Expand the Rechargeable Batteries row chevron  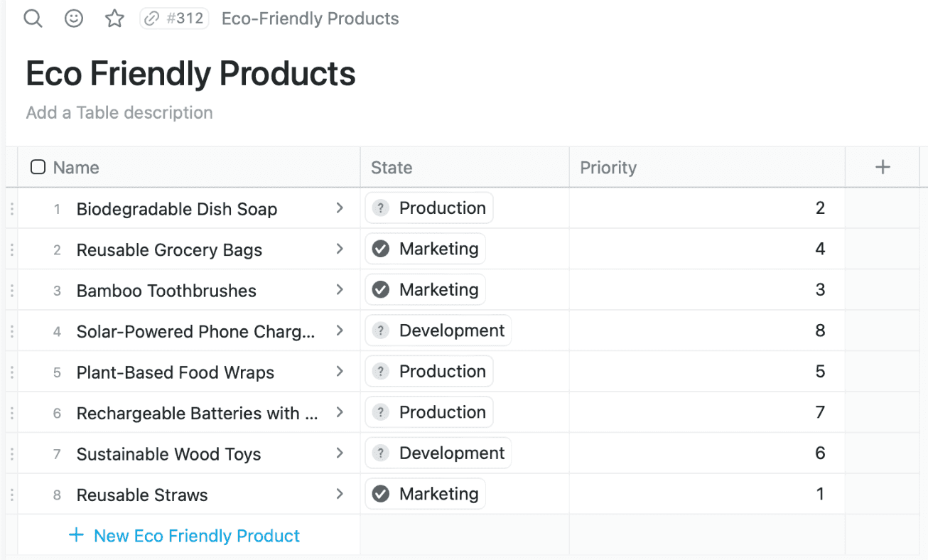[x=340, y=412]
